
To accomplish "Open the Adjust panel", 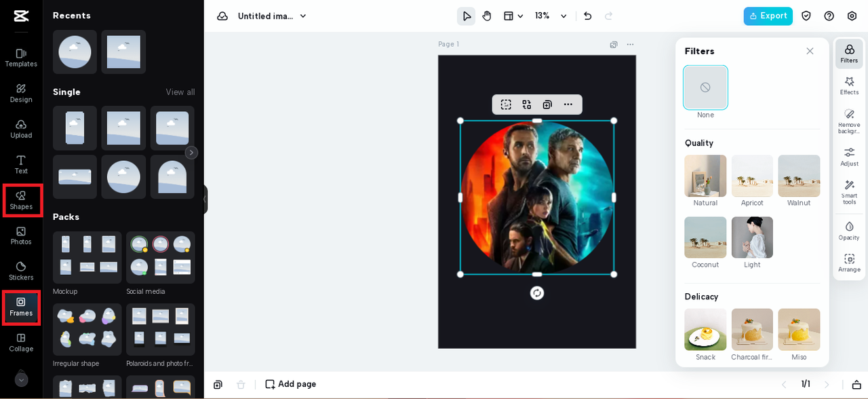I will coord(849,157).
